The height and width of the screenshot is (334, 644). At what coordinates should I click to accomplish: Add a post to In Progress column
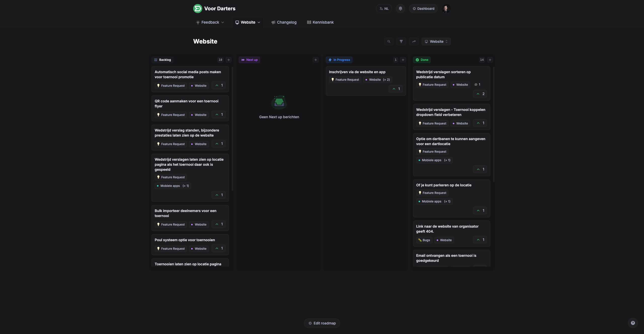click(403, 60)
